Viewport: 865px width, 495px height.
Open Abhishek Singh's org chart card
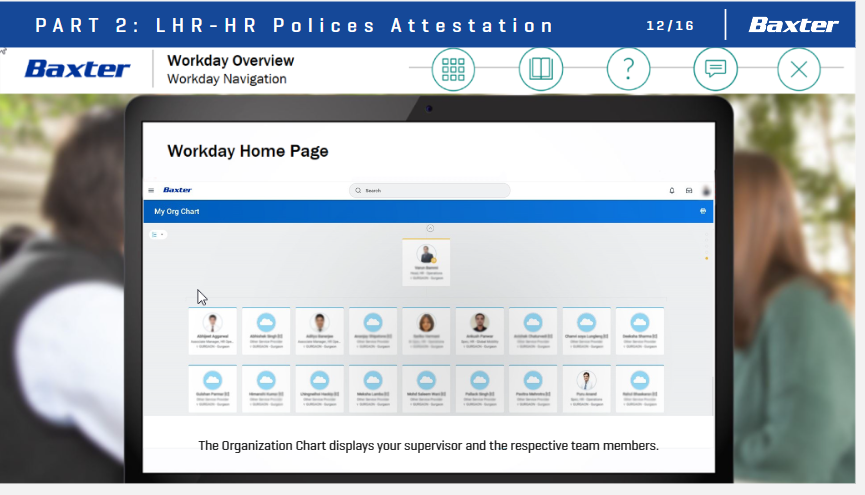point(266,331)
